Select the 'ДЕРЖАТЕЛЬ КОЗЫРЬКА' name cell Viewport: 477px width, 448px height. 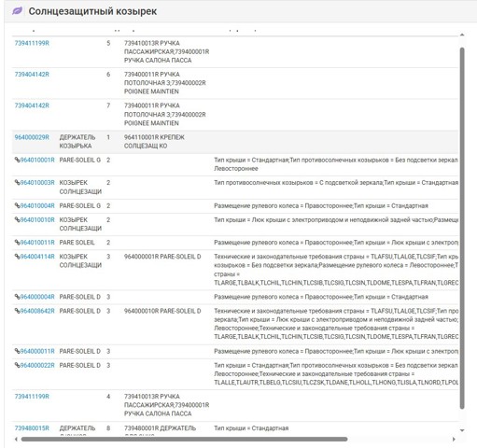[x=77, y=142]
